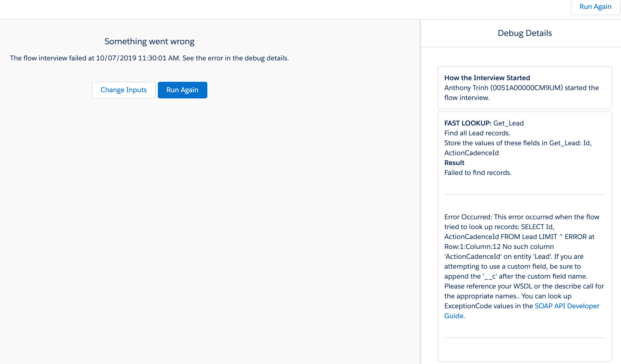Click the flow interview. line in the first card
Screen dimensions: 621x364
[x=467, y=98]
